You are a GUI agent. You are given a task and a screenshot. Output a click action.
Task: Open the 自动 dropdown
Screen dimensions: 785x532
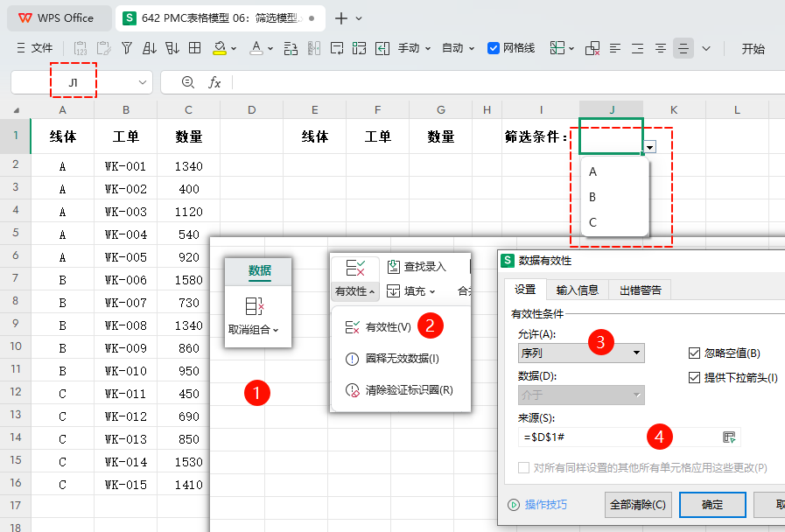(x=458, y=48)
